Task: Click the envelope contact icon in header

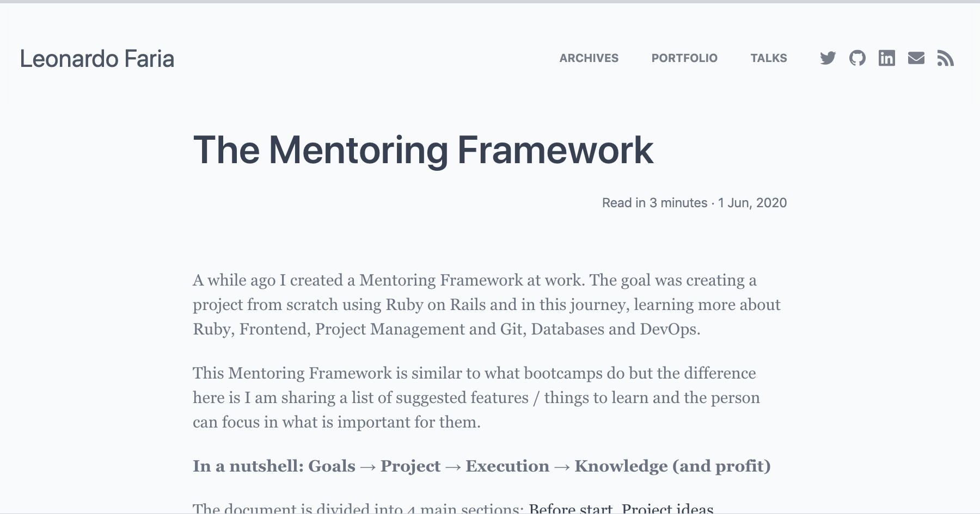Action: click(x=917, y=58)
